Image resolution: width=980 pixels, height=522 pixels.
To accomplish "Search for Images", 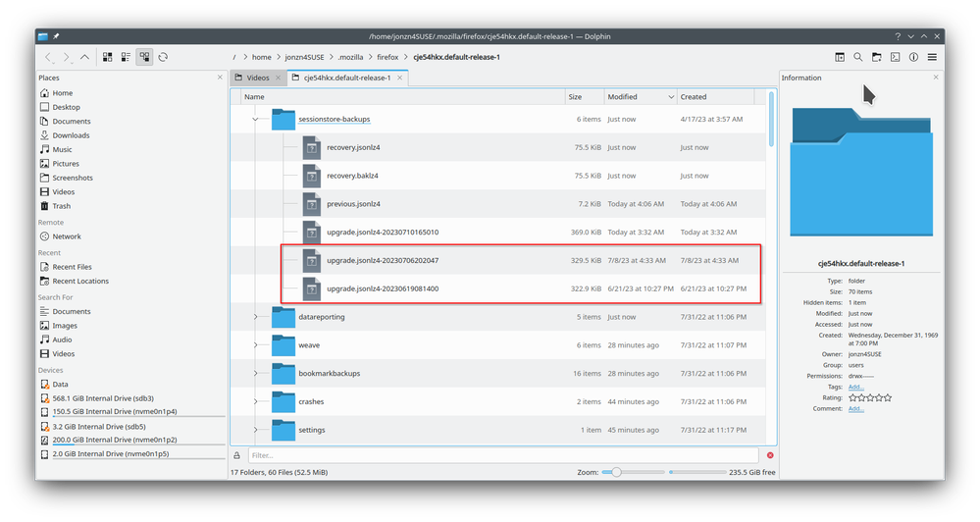I will [x=65, y=326].
